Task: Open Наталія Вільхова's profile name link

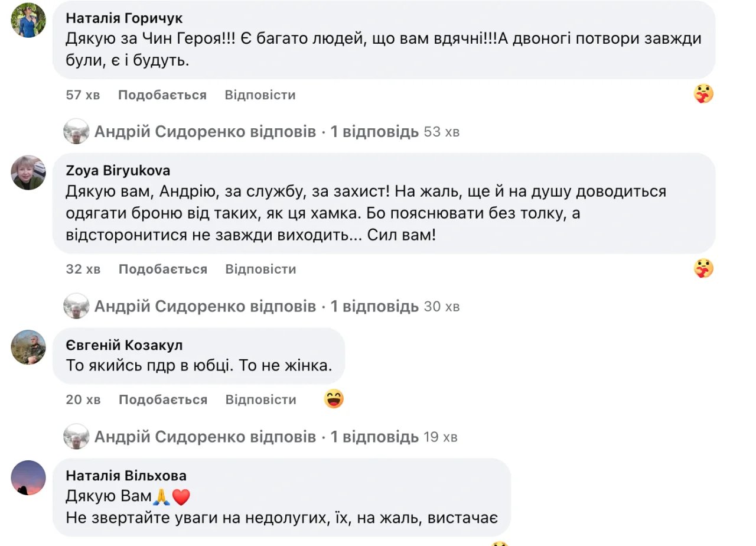Action: [126, 476]
